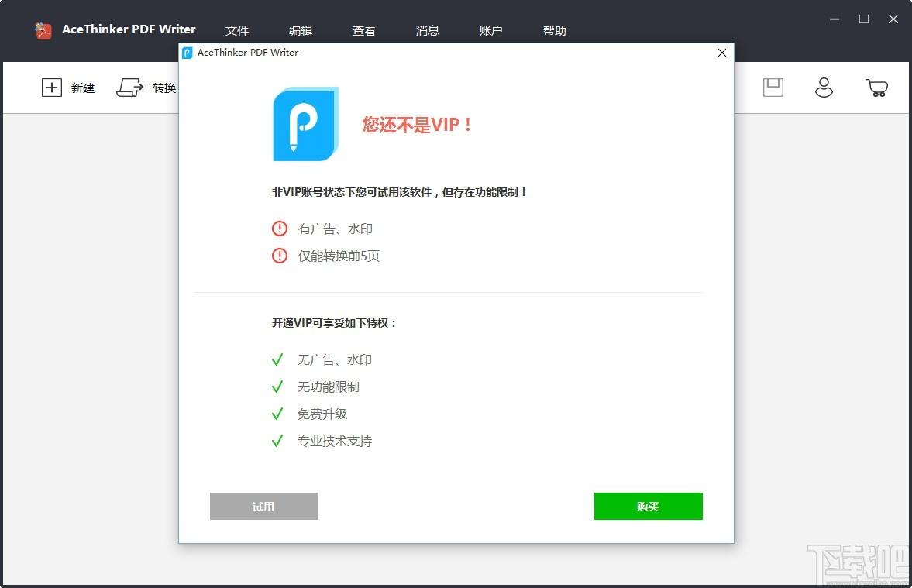Screen dimensions: 912x588
Task: Click the text 无功能限制
Action: tap(328, 387)
